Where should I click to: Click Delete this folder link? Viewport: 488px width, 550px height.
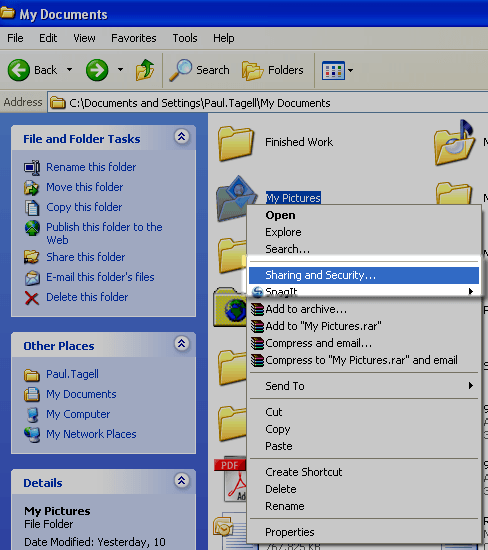pos(87,297)
